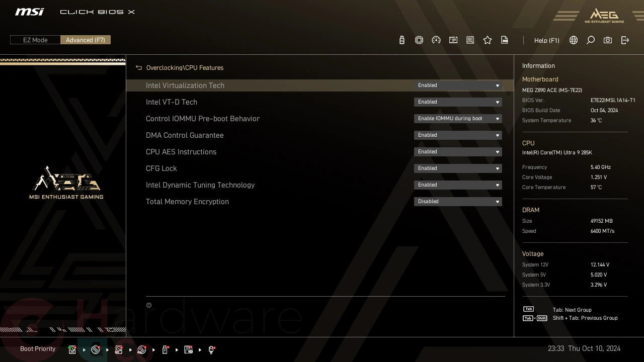Expand CPU AES Instructions dropdown
644x362 pixels.
point(458,152)
